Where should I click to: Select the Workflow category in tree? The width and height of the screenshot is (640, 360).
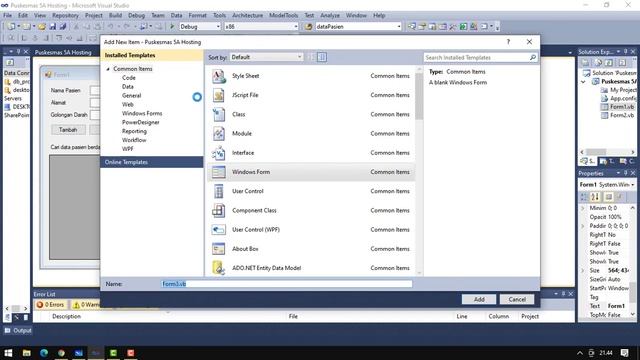tap(134, 140)
